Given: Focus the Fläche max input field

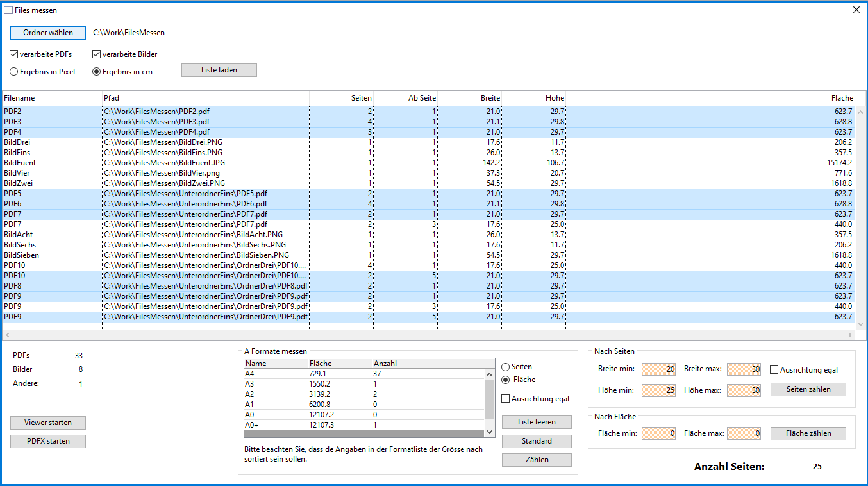Looking at the screenshot, I should pyautogui.click(x=744, y=433).
